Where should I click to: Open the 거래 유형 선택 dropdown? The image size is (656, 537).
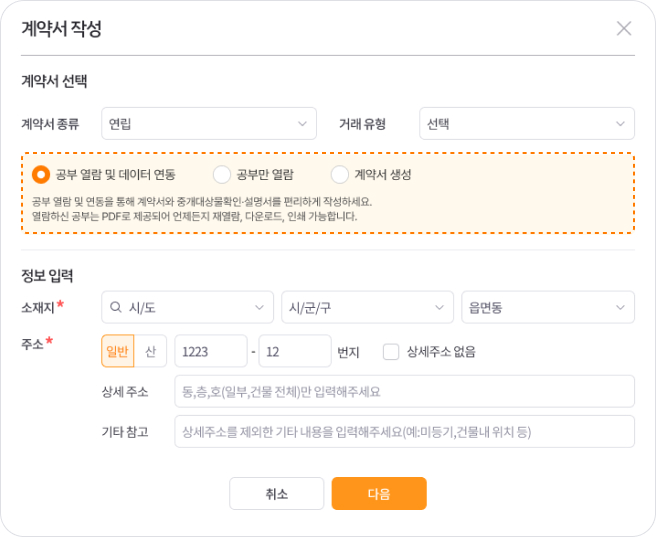[x=527, y=124]
